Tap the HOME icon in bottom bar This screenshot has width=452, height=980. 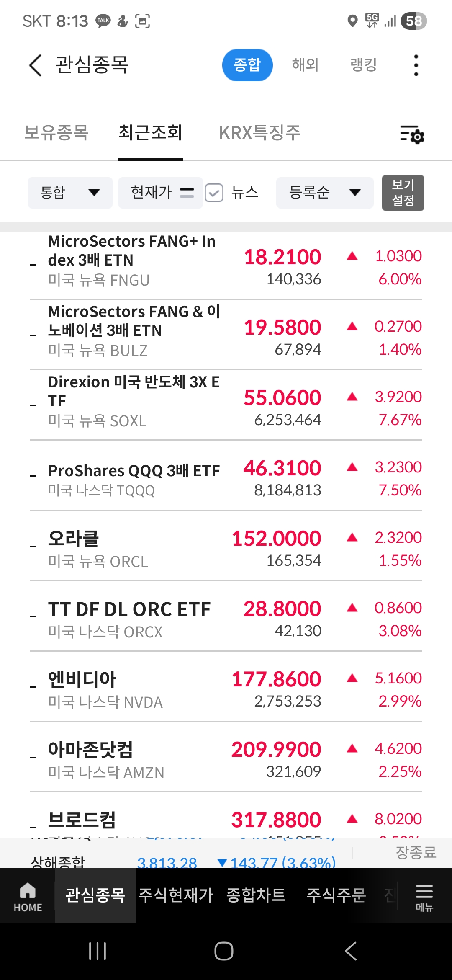point(28,897)
